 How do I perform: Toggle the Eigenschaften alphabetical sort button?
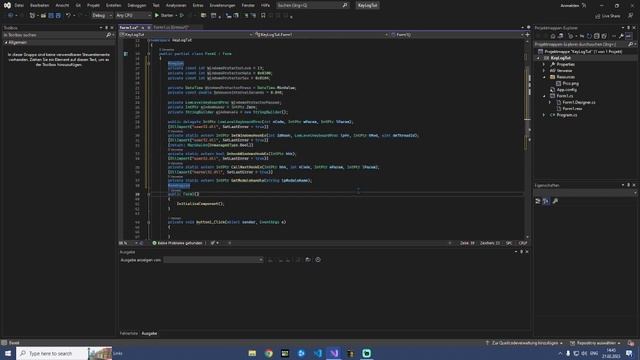pyautogui.click(x=546, y=201)
